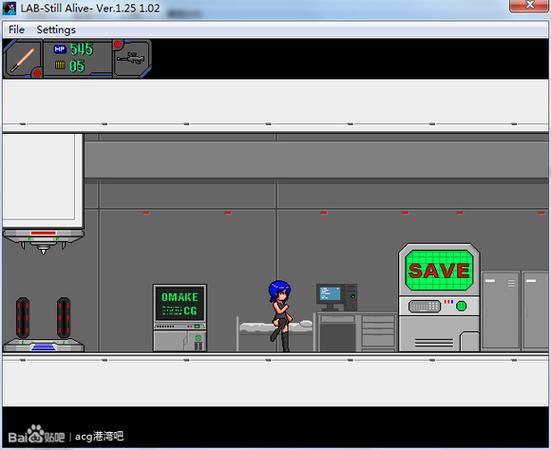
Task: Click the green SAVE terminal screen
Action: [x=439, y=270]
